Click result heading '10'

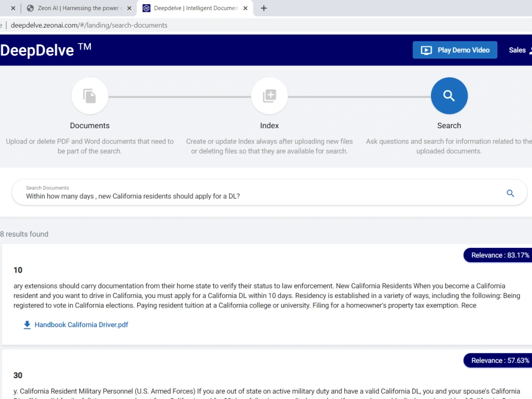pos(18,270)
